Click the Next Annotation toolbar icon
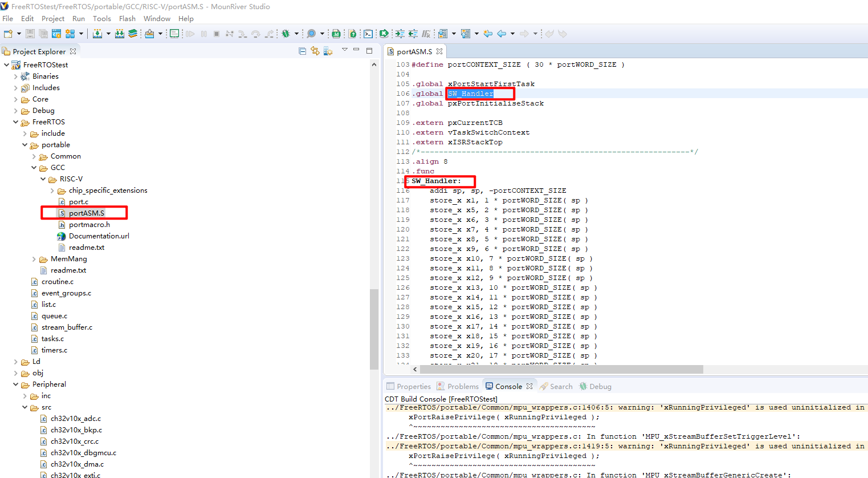 pyautogui.click(x=443, y=34)
